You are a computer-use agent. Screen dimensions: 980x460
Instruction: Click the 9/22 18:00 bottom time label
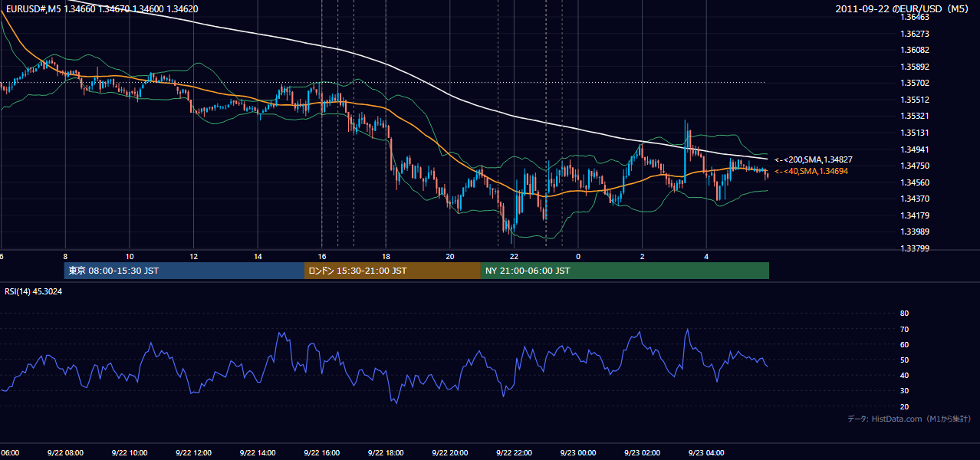tap(386, 453)
